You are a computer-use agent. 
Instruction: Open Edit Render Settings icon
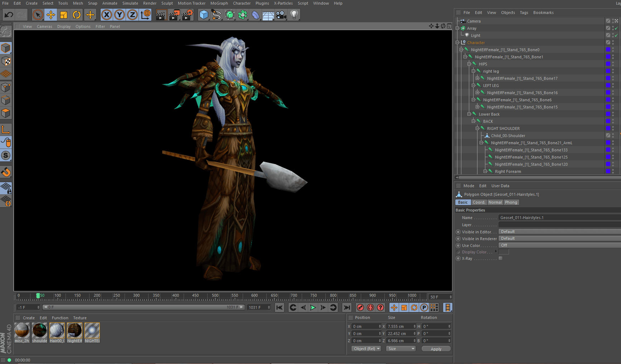187,15
